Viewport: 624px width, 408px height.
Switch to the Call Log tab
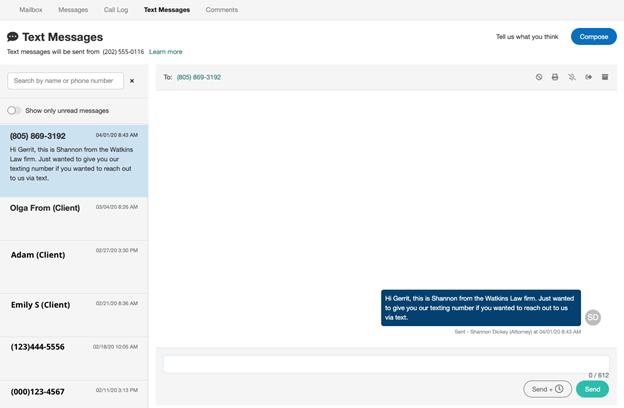pyautogui.click(x=116, y=9)
